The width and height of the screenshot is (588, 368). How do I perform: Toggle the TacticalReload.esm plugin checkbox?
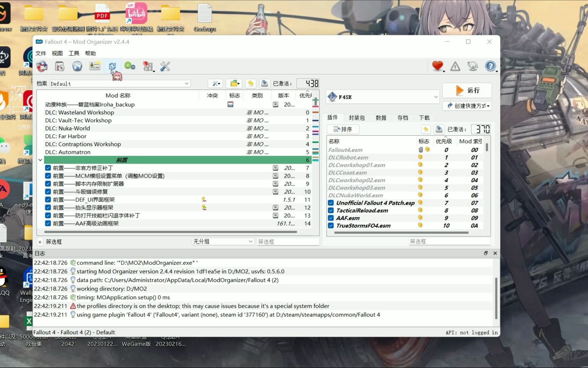point(330,210)
